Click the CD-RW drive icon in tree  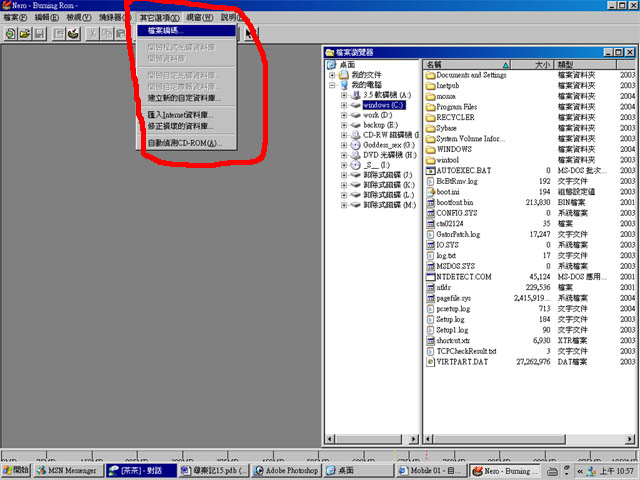click(x=356, y=135)
